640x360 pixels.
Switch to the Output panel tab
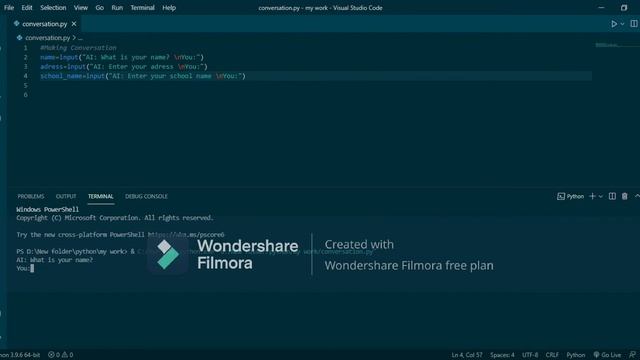pyautogui.click(x=66, y=196)
